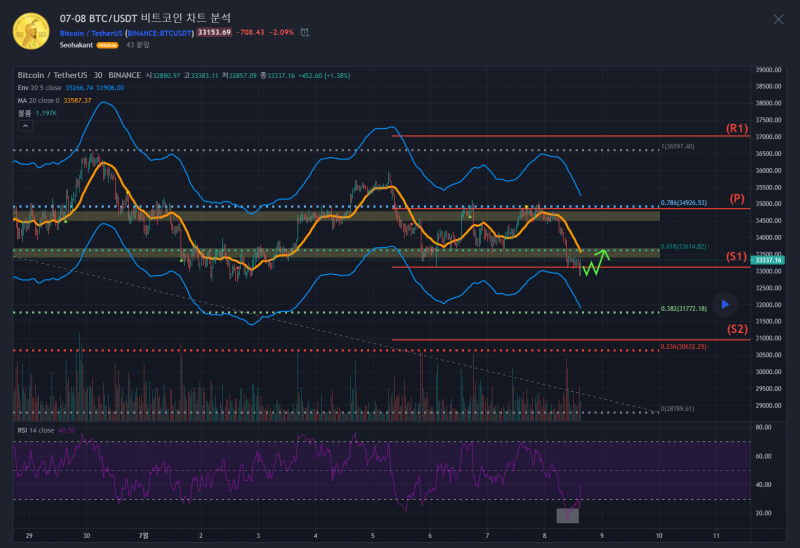The width and height of the screenshot is (800, 548).
Task: Click the blue play button on chart
Action: [726, 303]
